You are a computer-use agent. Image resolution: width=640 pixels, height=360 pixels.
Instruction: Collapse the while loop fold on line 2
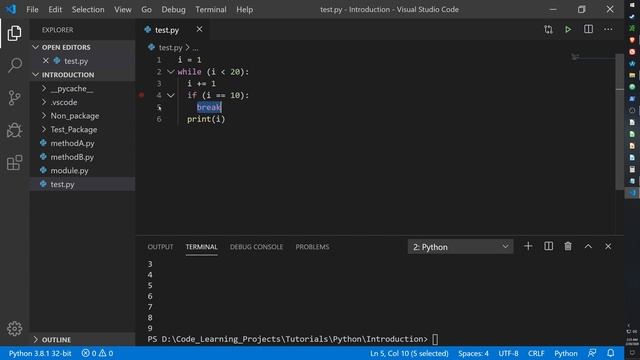pos(171,72)
